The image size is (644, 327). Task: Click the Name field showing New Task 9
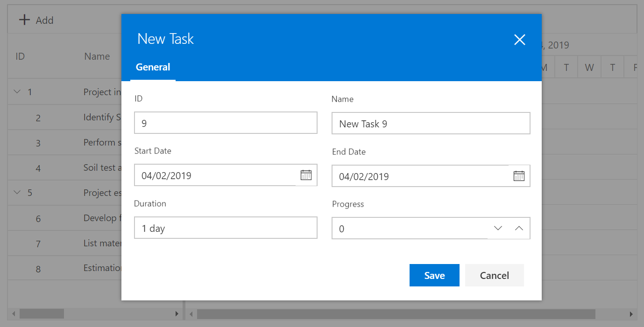[431, 123]
